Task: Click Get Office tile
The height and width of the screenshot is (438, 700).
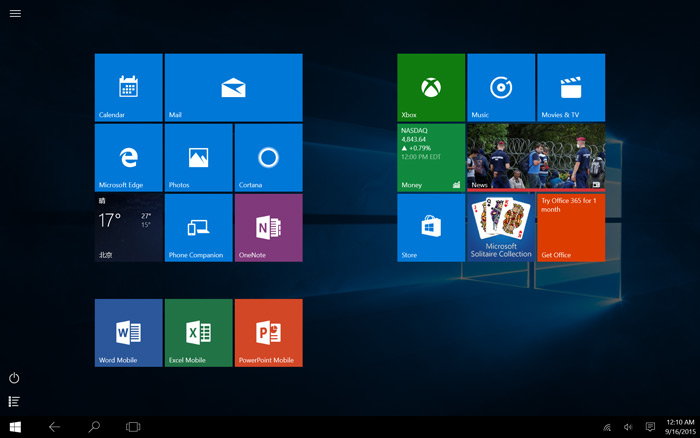Action: point(571,227)
